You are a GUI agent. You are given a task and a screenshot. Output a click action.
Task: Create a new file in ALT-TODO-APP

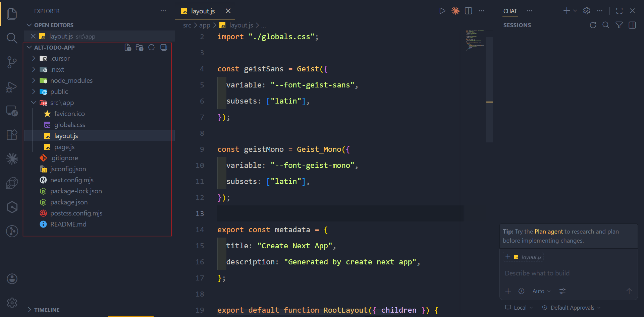(128, 47)
